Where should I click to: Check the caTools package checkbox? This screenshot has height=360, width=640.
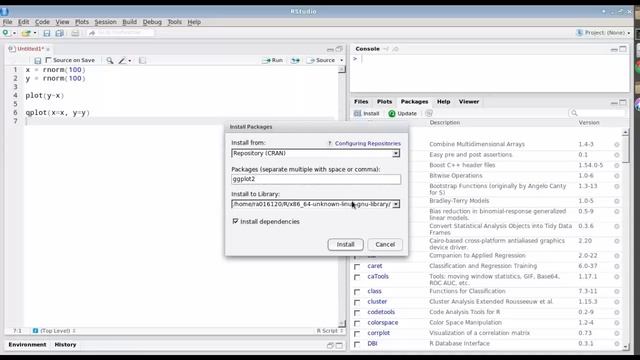tap(357, 277)
